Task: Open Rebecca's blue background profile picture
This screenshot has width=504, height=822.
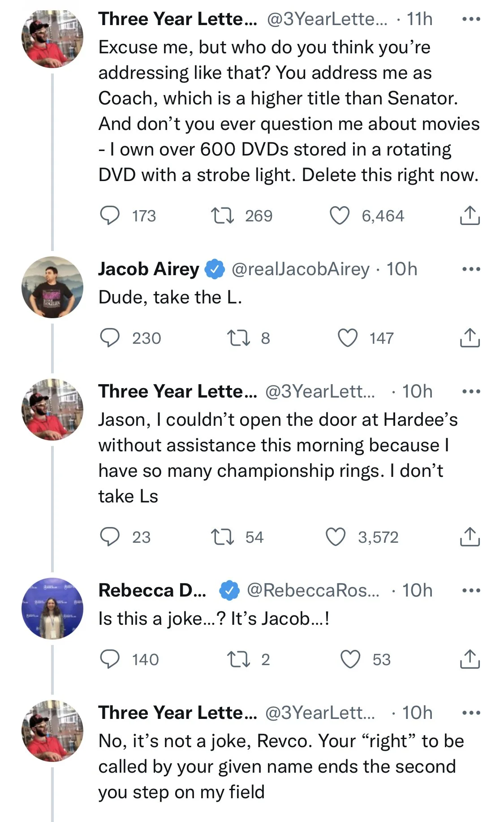Action: coord(52,609)
